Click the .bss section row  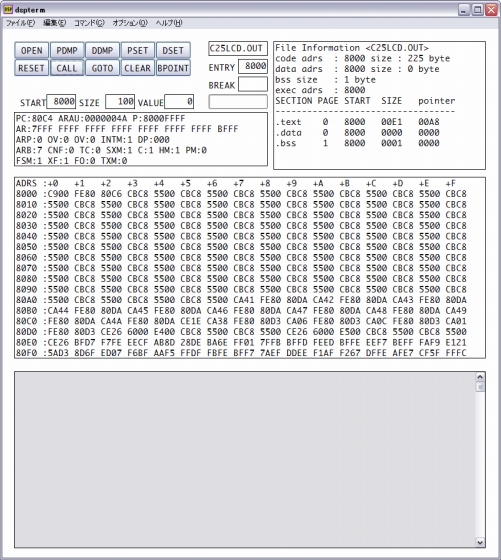pos(357,143)
